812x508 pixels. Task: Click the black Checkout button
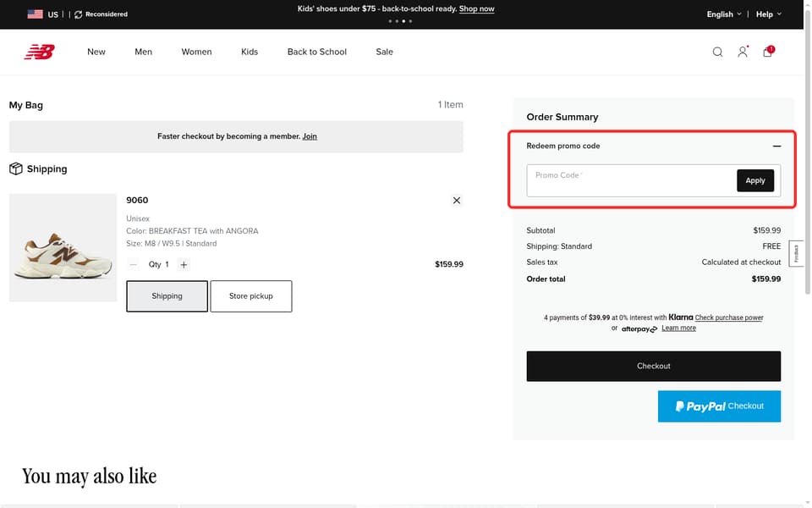point(654,366)
